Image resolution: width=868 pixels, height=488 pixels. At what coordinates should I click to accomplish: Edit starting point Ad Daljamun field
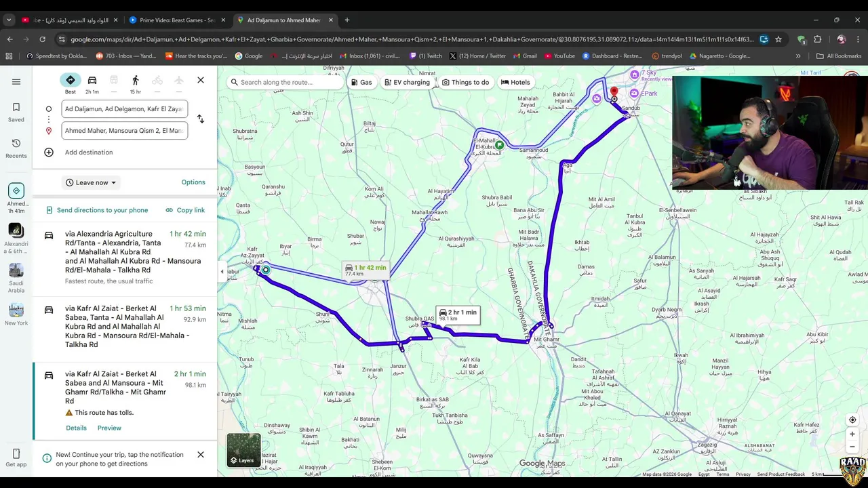(124, 108)
